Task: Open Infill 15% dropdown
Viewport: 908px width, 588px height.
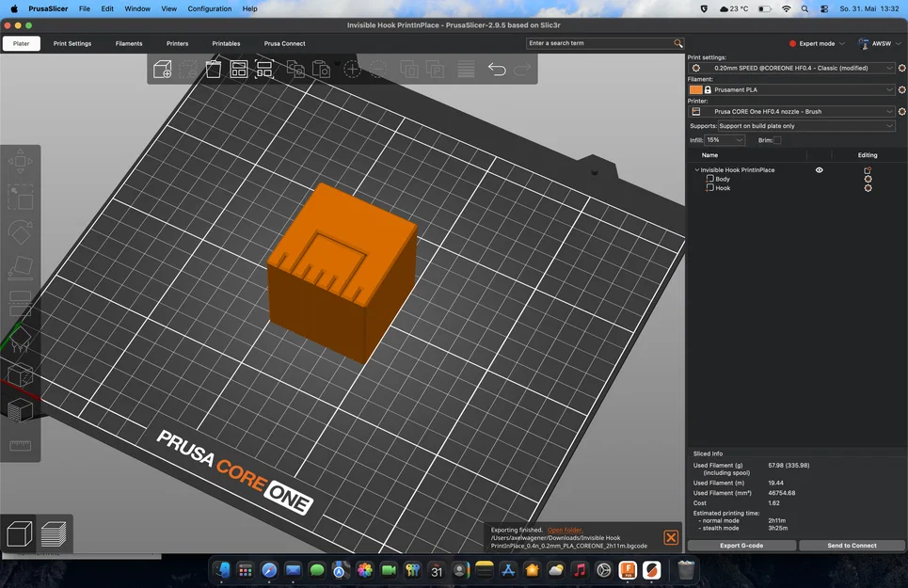Action: click(725, 140)
